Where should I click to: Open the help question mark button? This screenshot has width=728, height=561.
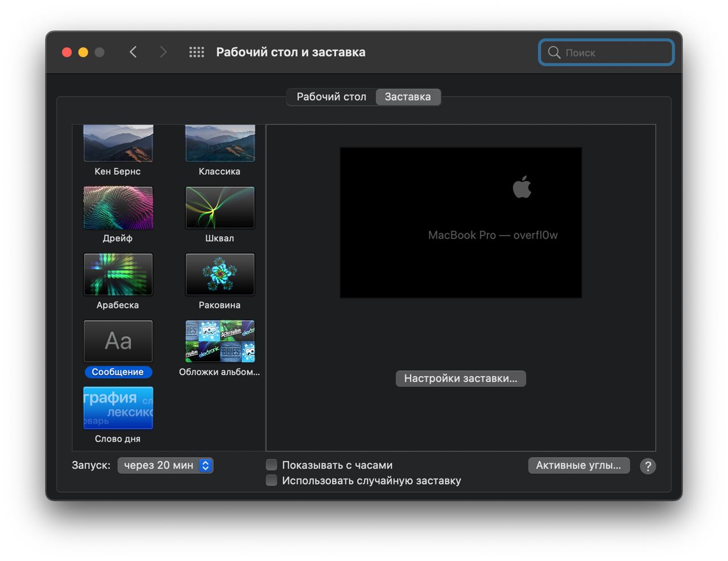click(648, 466)
